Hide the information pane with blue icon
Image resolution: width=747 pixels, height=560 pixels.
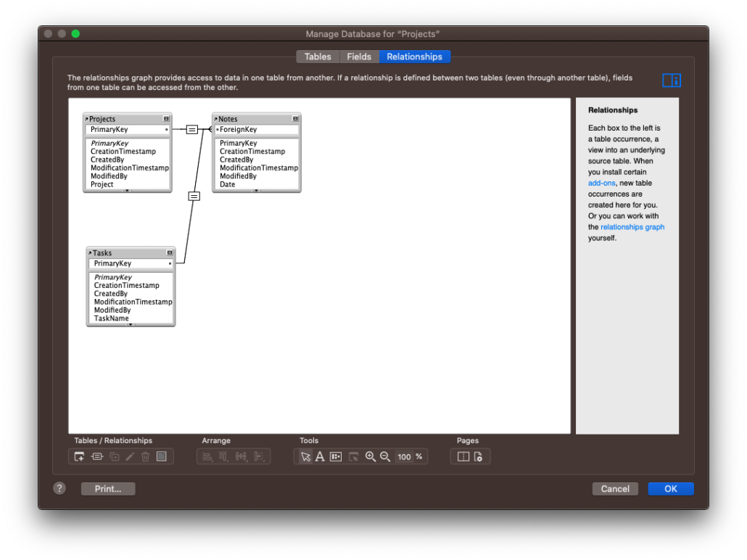(x=671, y=80)
